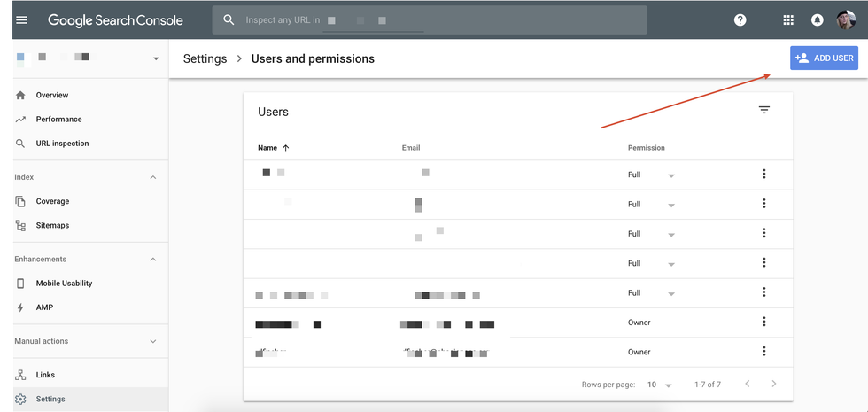Open more options menu for last Owner row
The height and width of the screenshot is (412, 868).
pos(764,352)
